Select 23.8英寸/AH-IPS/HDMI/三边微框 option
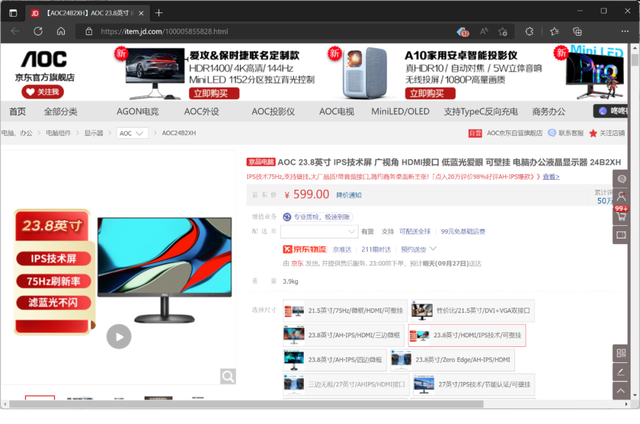 [343, 335]
